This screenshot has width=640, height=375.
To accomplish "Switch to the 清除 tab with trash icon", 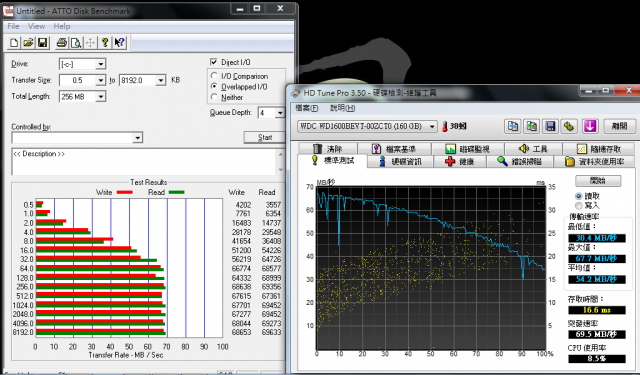I will 328,149.
